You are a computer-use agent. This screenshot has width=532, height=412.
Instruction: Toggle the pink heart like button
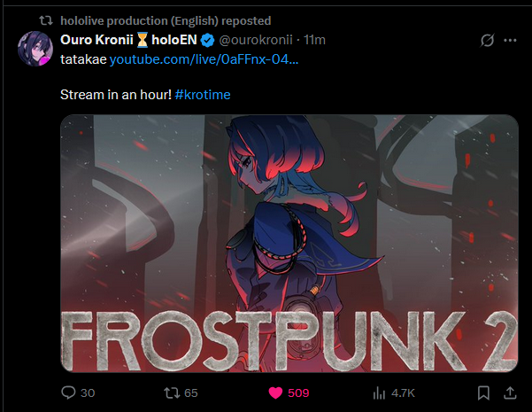274,393
